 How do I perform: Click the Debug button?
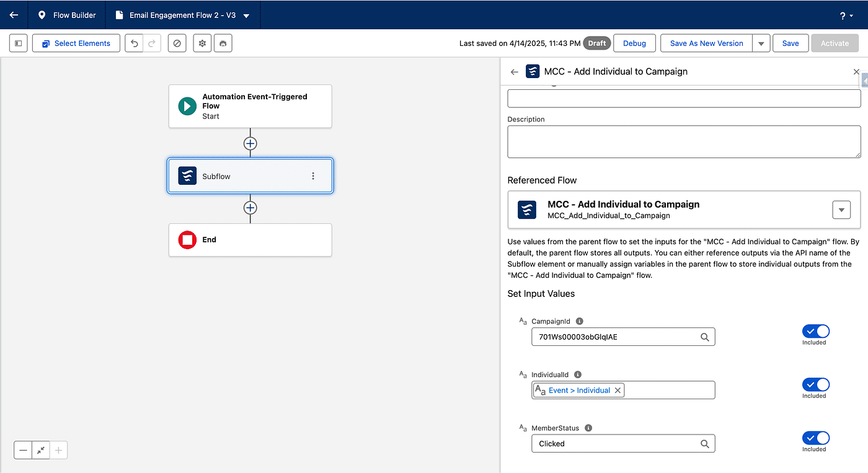pyautogui.click(x=634, y=43)
